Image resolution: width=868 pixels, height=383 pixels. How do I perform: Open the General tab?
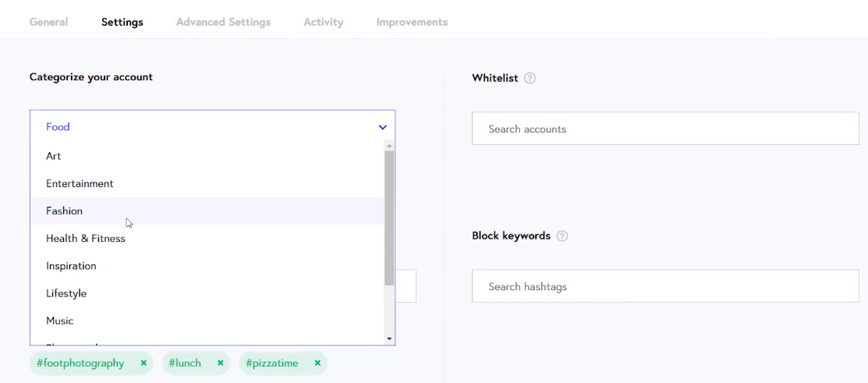48,22
